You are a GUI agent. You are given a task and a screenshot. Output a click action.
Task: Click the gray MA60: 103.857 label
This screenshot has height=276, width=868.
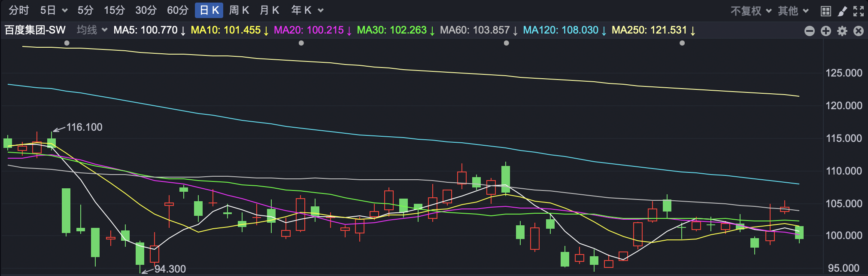click(x=479, y=30)
